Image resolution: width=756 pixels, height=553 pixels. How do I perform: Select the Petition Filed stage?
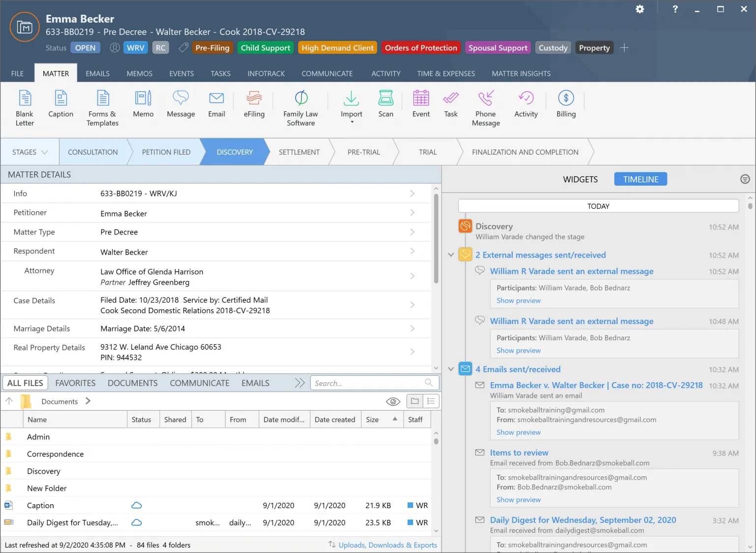point(166,152)
